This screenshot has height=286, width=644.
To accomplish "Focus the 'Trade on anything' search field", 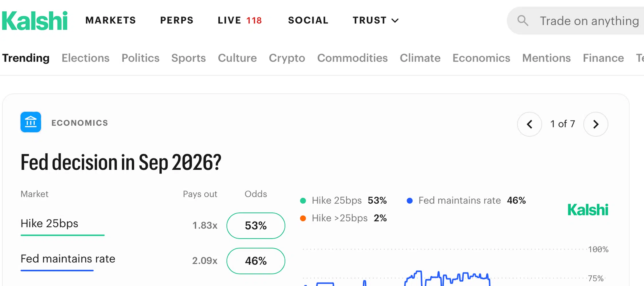I will pos(575,21).
